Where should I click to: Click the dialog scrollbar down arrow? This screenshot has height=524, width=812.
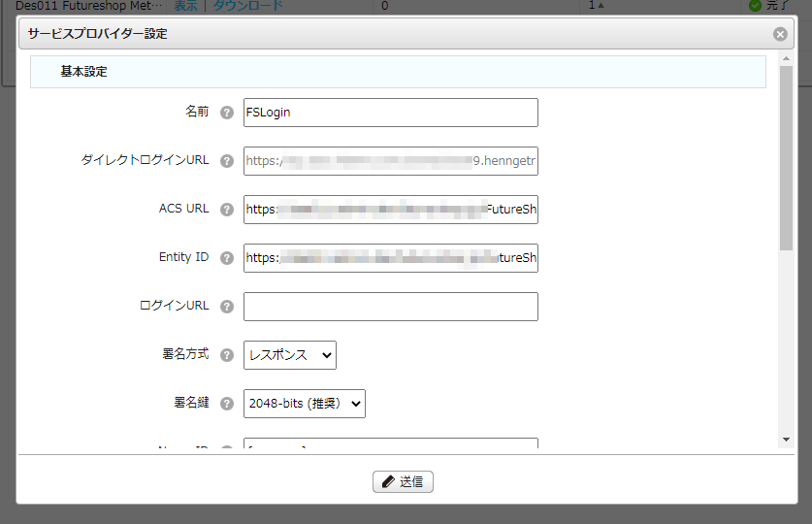[x=786, y=440]
